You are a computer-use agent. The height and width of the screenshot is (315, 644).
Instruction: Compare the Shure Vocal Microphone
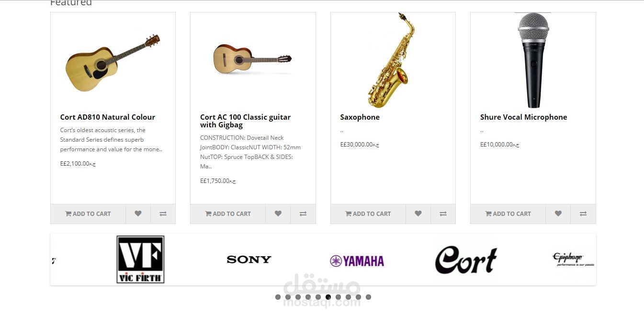(x=583, y=214)
